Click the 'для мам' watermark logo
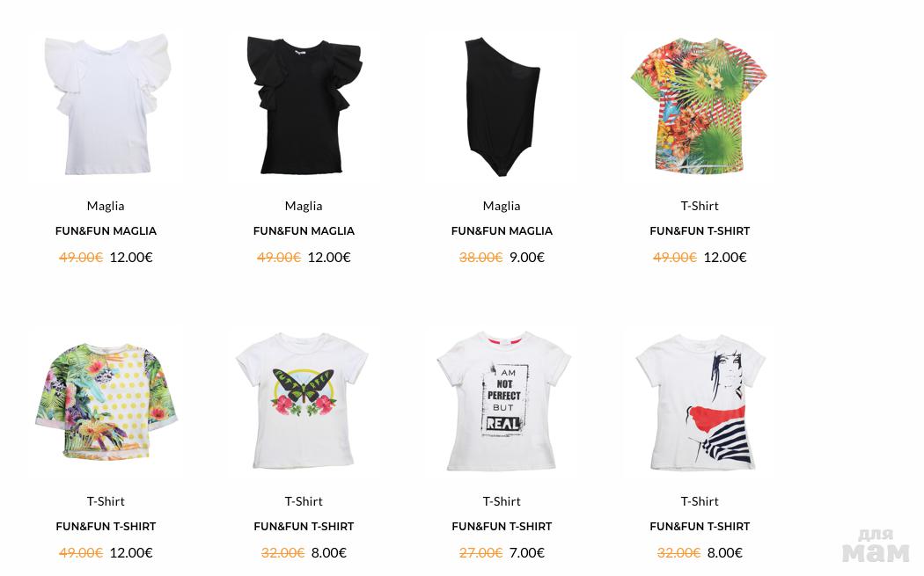Screen dimensions: 924x576 click(876, 546)
